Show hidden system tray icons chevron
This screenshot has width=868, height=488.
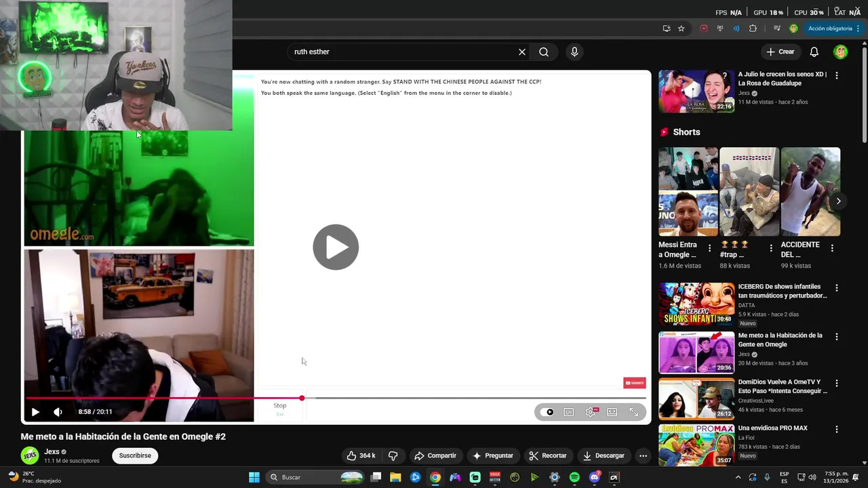point(738,477)
